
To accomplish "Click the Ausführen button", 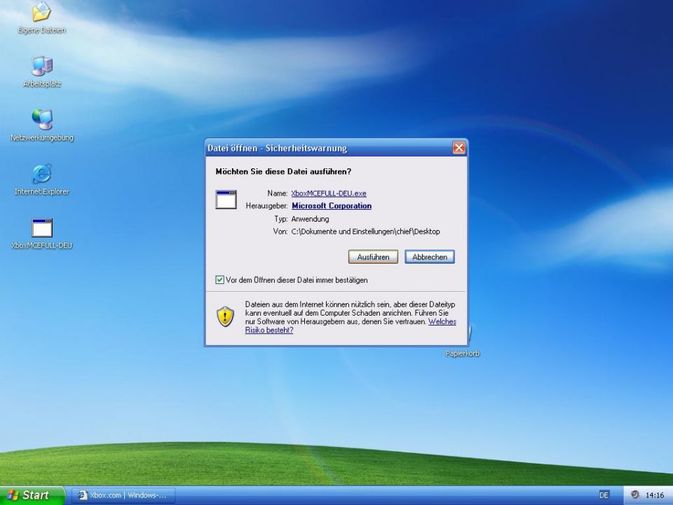I will pos(373,257).
